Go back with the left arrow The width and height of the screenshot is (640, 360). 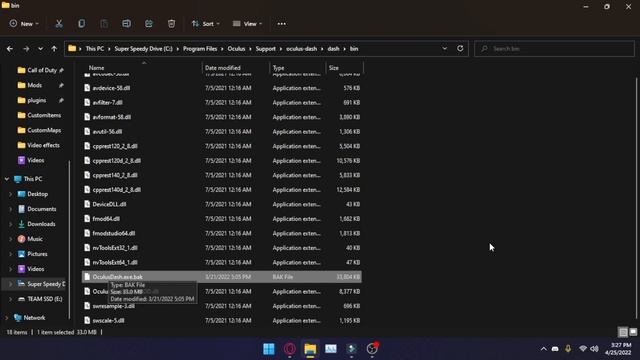pos(10,49)
